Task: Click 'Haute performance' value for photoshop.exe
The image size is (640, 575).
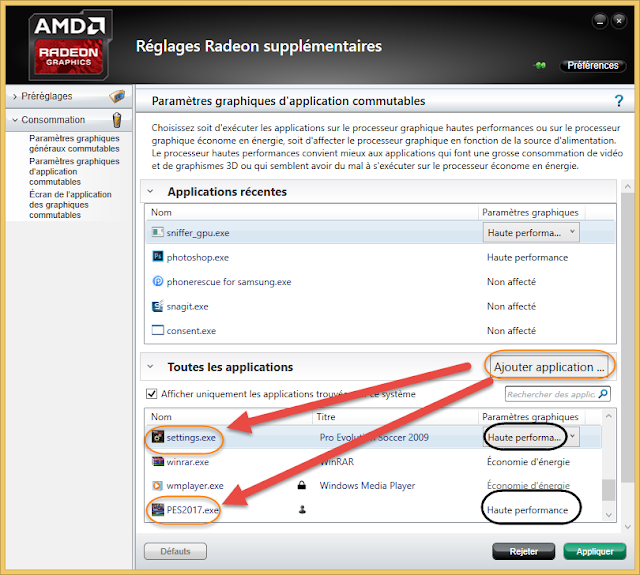Action: pos(527,258)
